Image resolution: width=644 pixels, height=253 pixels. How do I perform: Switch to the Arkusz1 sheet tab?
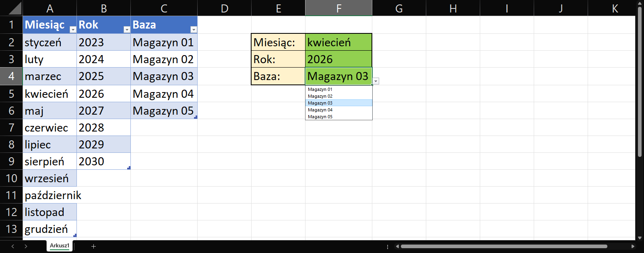(60, 246)
